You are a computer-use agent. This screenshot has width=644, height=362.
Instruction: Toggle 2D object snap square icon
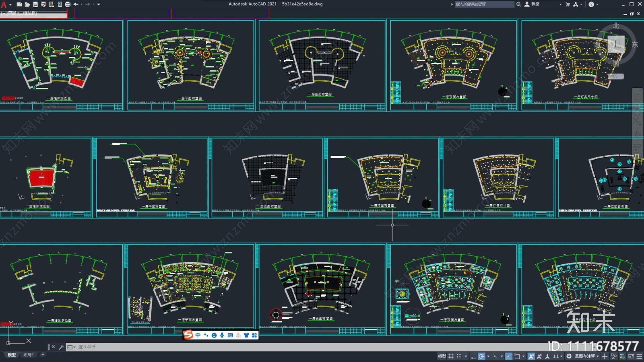point(517,356)
